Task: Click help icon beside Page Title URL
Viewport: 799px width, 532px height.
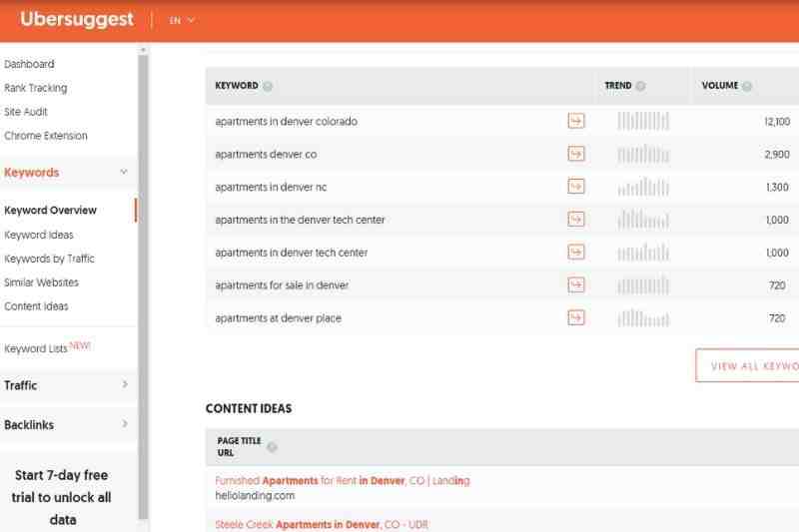Action: pyautogui.click(x=272, y=447)
